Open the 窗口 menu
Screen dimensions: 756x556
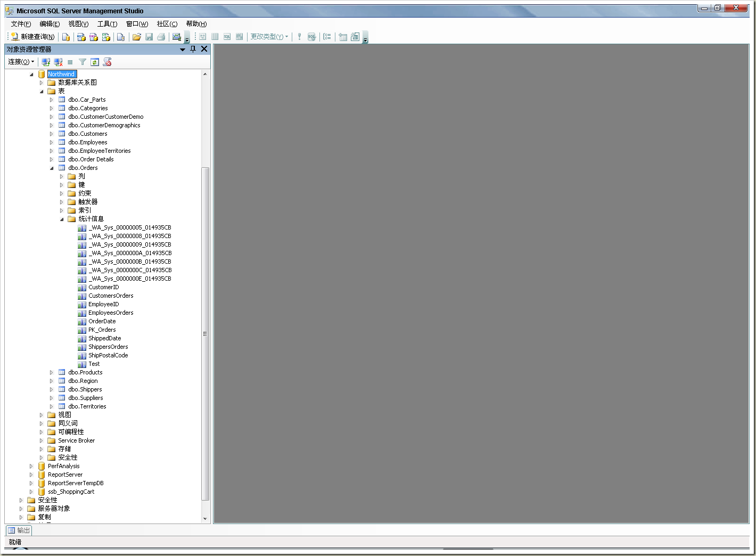tap(137, 24)
